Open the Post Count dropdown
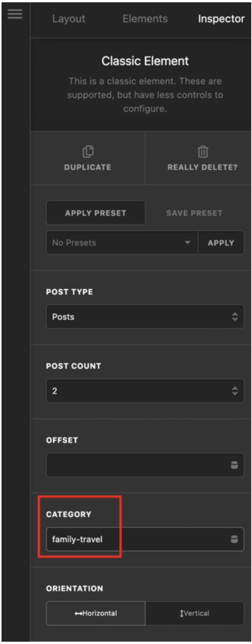The height and width of the screenshot is (644, 252). coord(145,391)
